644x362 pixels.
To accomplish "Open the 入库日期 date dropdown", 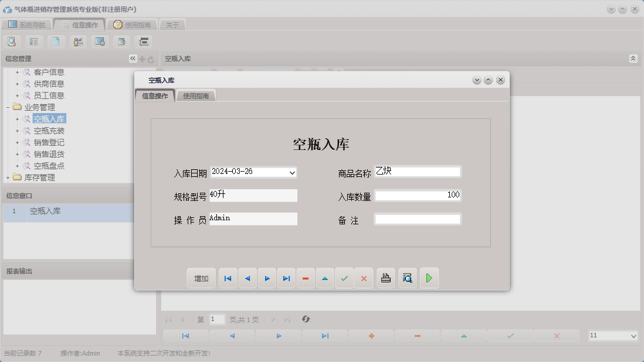I will pyautogui.click(x=292, y=172).
